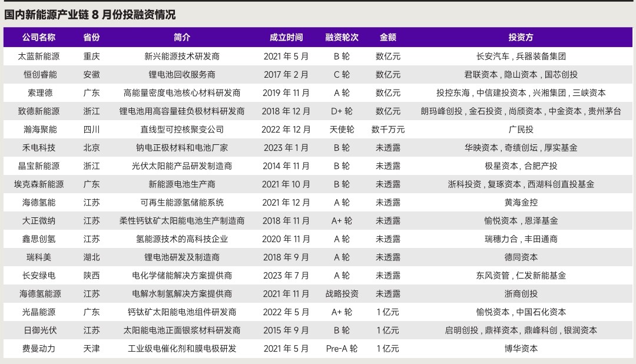This screenshot has width=636, height=364.
Task: Click the 成立时间 column header
Action: (x=286, y=37)
